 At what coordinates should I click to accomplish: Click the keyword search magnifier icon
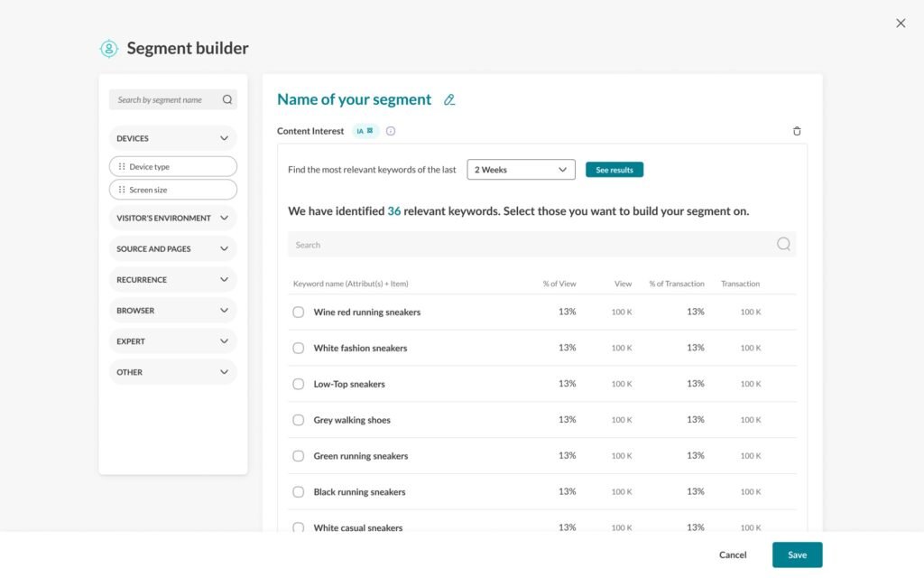pyautogui.click(x=783, y=244)
